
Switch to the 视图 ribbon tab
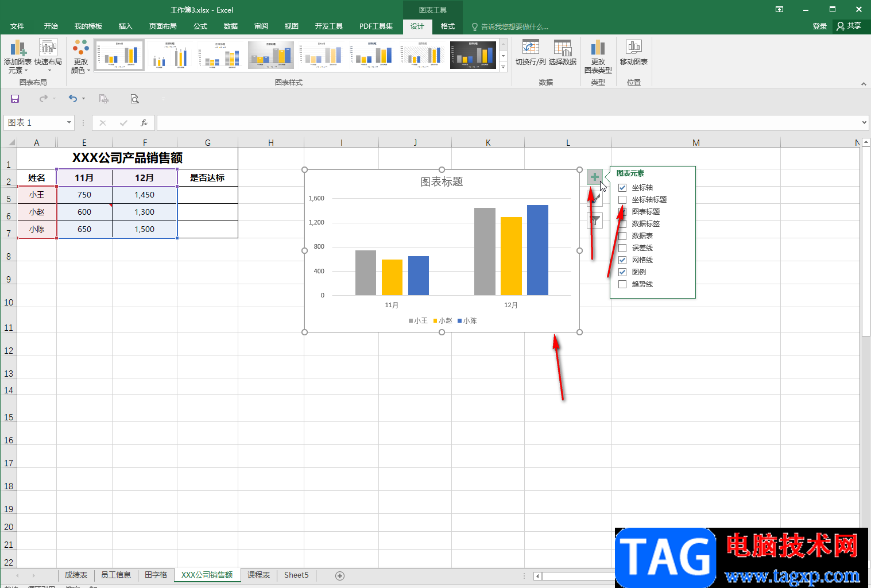click(x=291, y=26)
